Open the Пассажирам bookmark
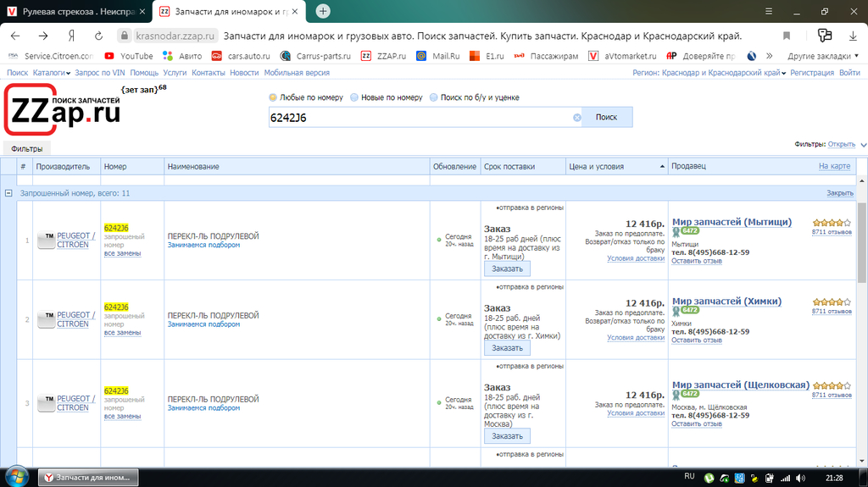Viewport: 868px width, 487px height. tap(546, 56)
